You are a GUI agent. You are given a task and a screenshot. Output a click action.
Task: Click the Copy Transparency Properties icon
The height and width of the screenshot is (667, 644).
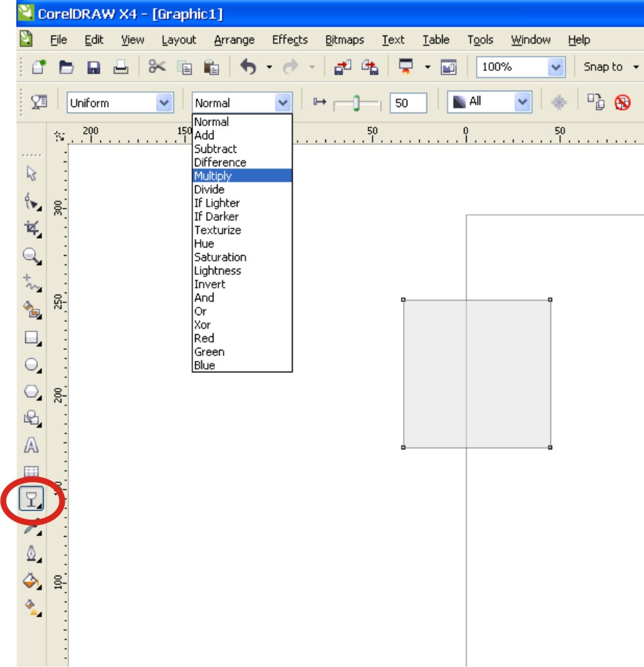click(596, 102)
